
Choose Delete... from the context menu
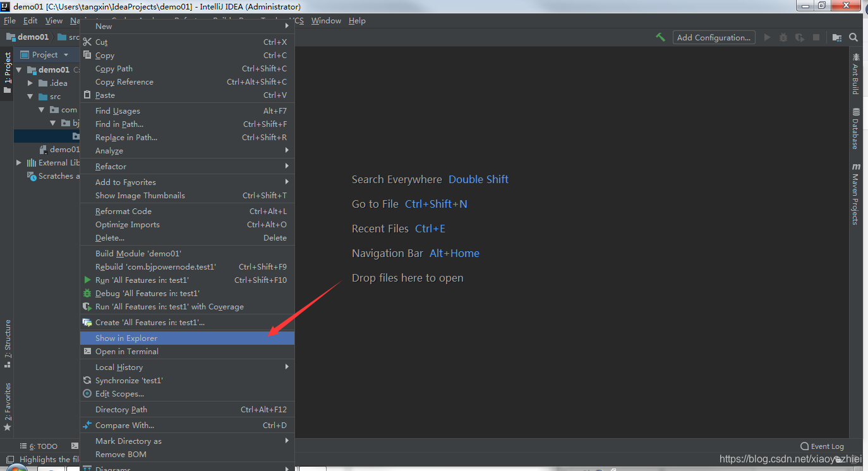tap(187, 238)
